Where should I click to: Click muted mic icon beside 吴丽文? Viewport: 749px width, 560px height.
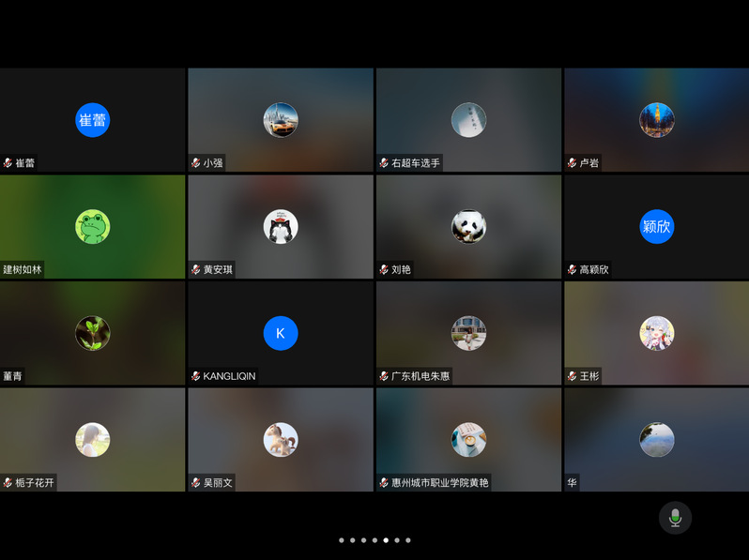point(196,483)
